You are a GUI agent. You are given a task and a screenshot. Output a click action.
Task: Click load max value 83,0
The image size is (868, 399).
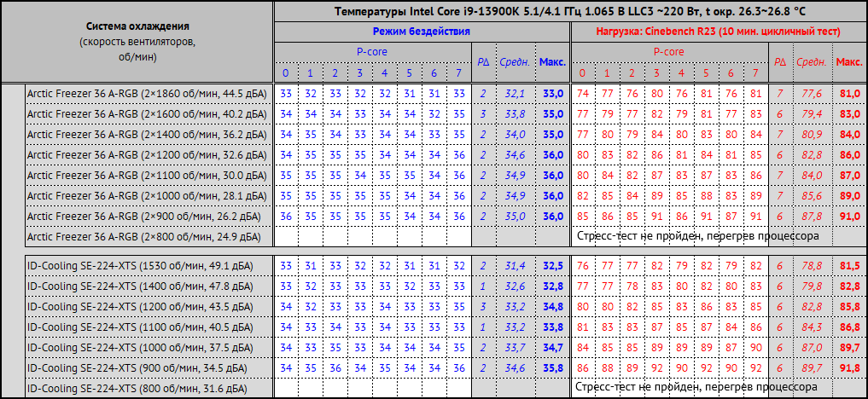tap(849, 114)
